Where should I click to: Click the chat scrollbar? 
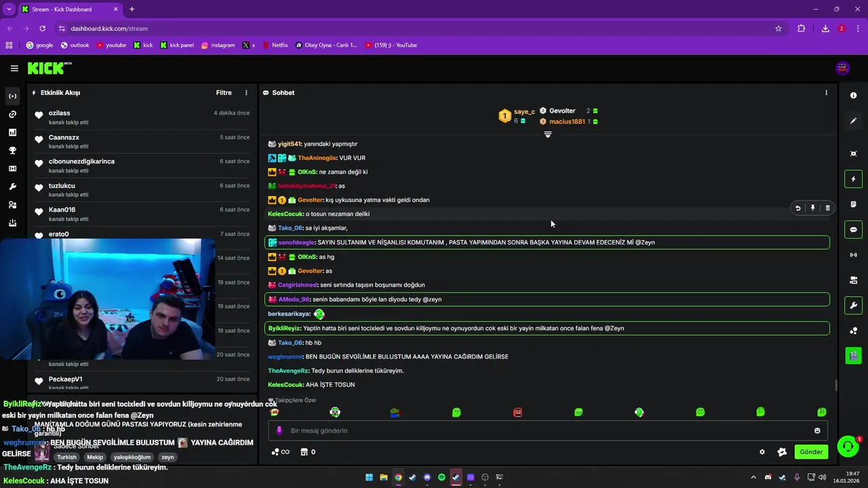[835, 385]
